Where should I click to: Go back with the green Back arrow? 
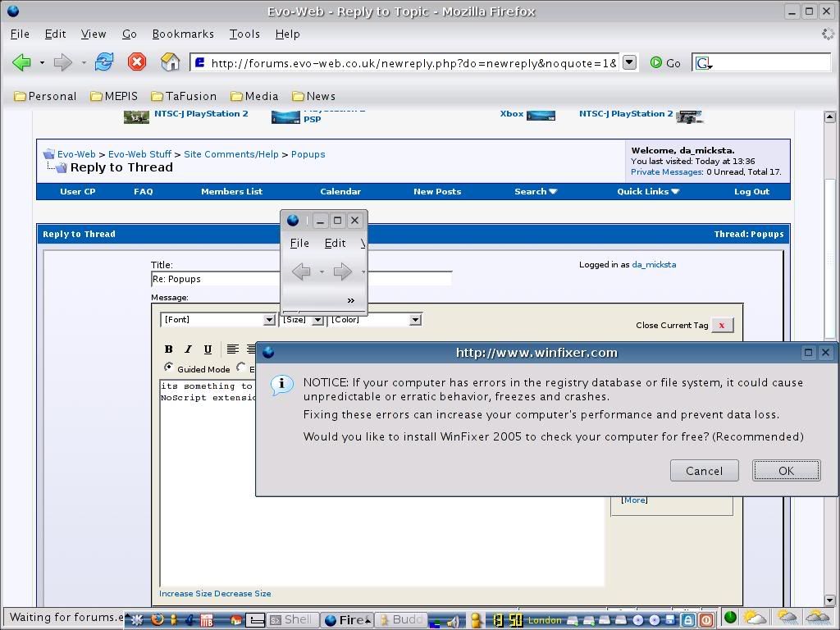point(21,62)
